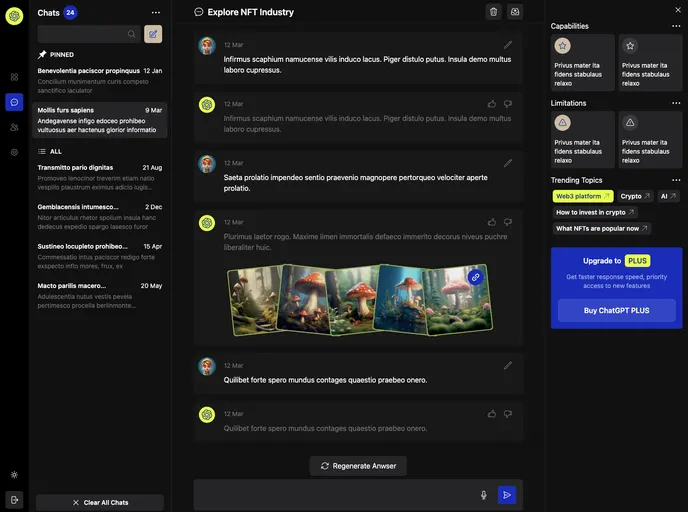
Task: Click the Regenerate Answer button
Action: point(358,466)
